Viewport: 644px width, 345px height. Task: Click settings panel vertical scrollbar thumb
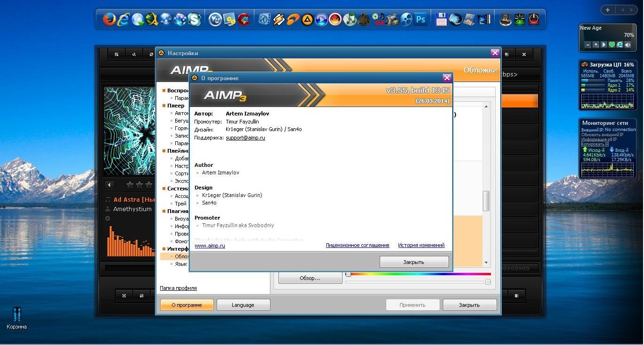tap(486, 201)
